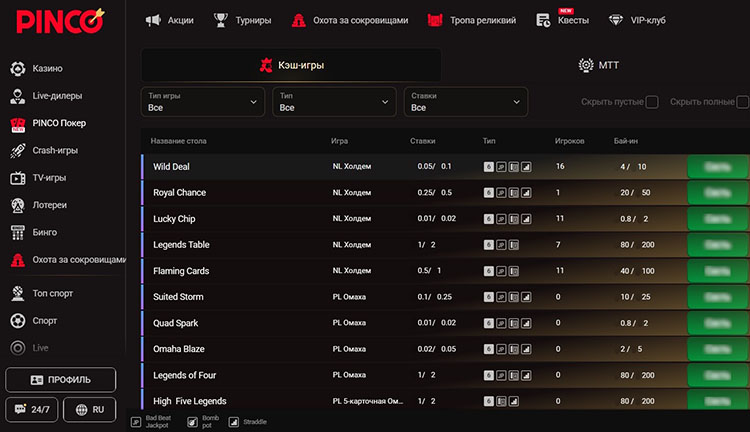Open the Бинго icon
This screenshot has height=432, width=750.
18,233
